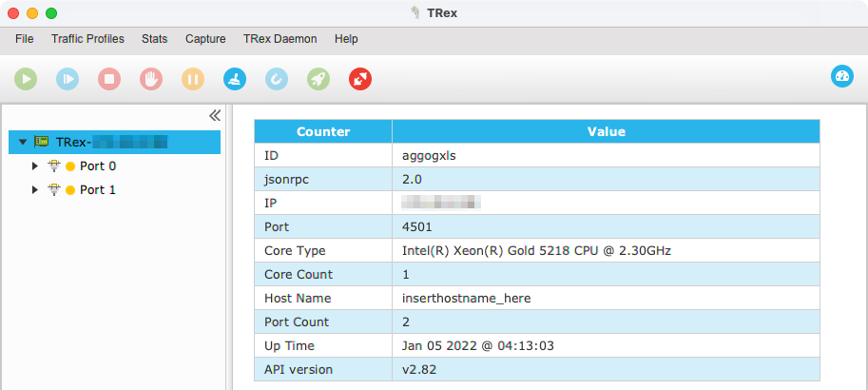Start traffic with the green play icon
The width and height of the screenshot is (868, 390).
(26, 79)
